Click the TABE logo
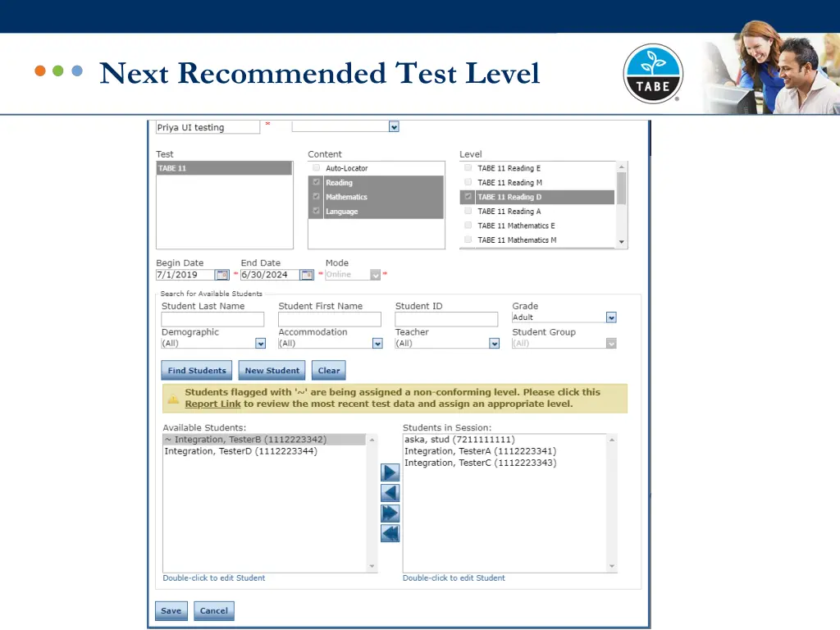 (x=653, y=73)
